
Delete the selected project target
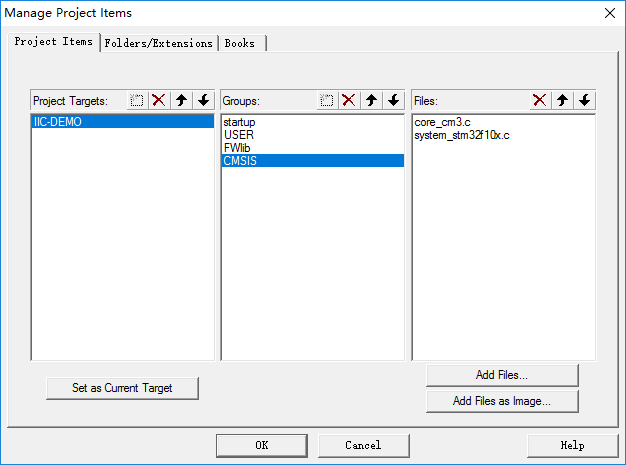159,100
